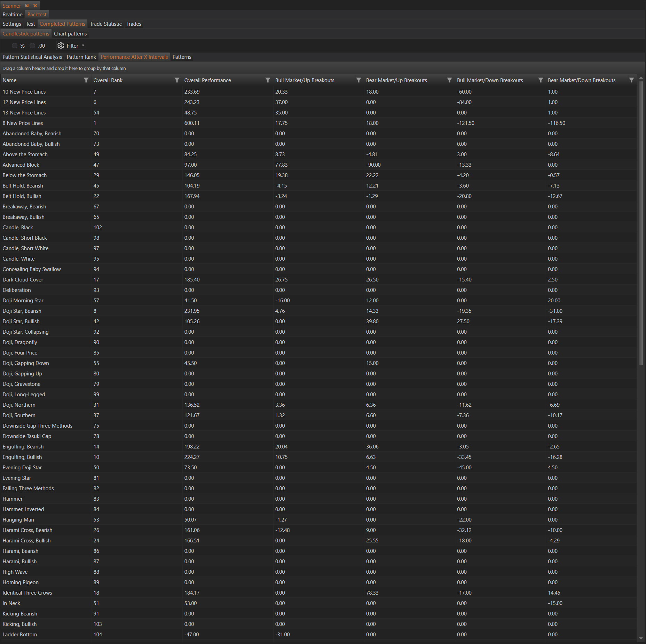
Task: Sort by Overall Performance column header
Action: click(207, 80)
